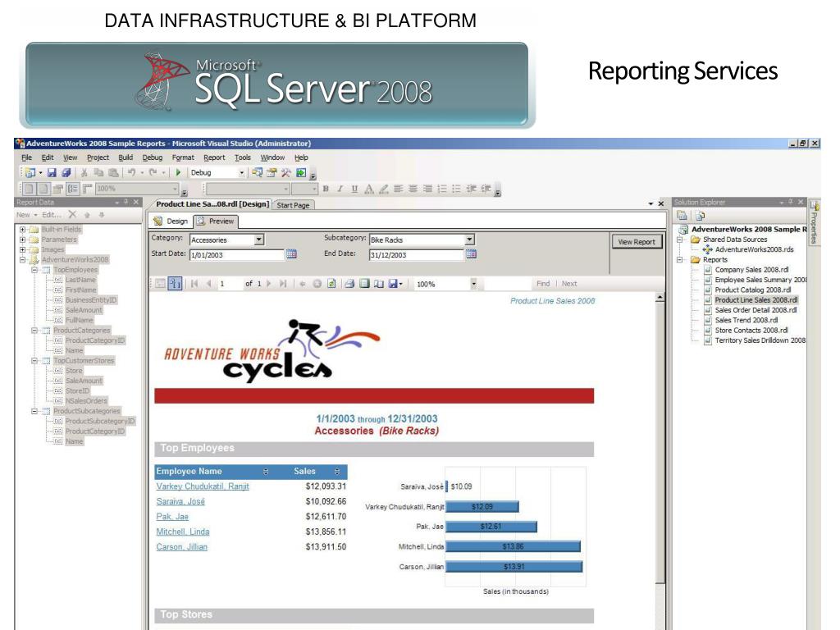This screenshot has width=840, height=630.
Task: Open the Toolbox icon with crossed tools
Action: coord(286,172)
